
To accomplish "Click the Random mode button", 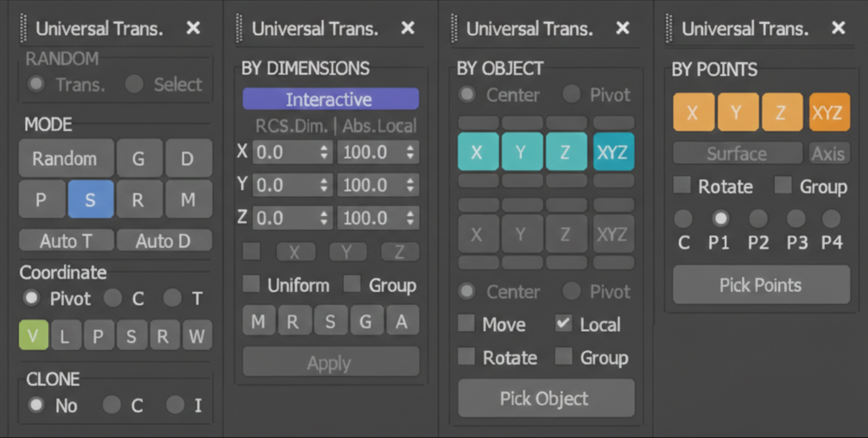I will pyautogui.click(x=65, y=159).
